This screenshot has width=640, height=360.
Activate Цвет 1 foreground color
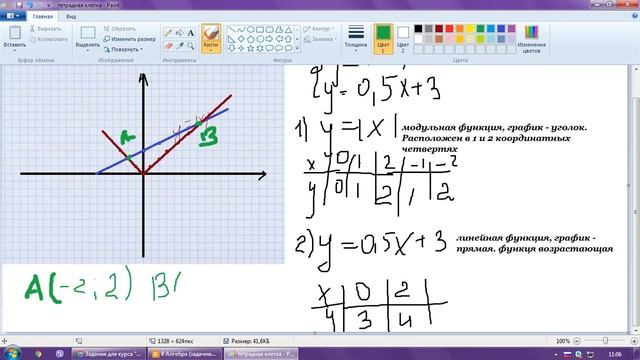click(x=383, y=39)
